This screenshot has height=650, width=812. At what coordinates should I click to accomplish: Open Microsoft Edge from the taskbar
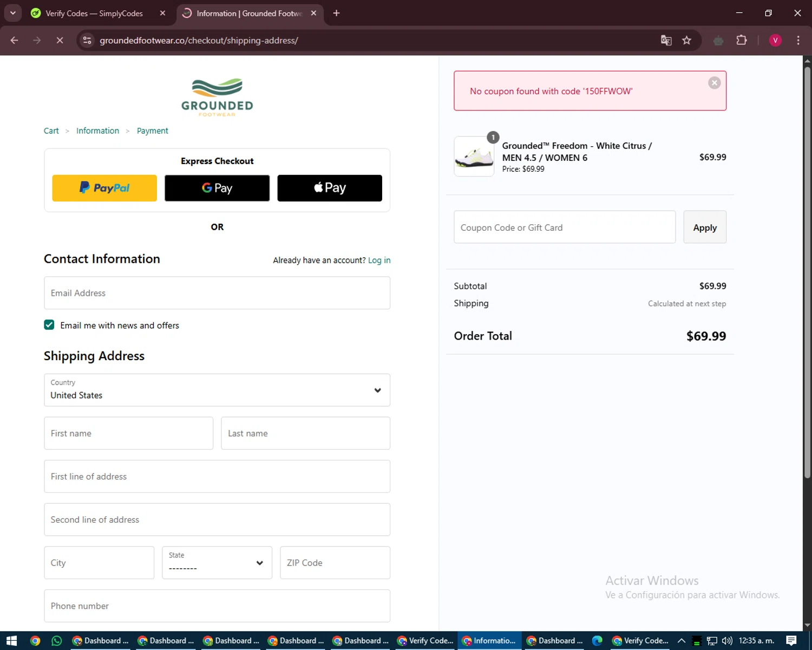click(597, 641)
